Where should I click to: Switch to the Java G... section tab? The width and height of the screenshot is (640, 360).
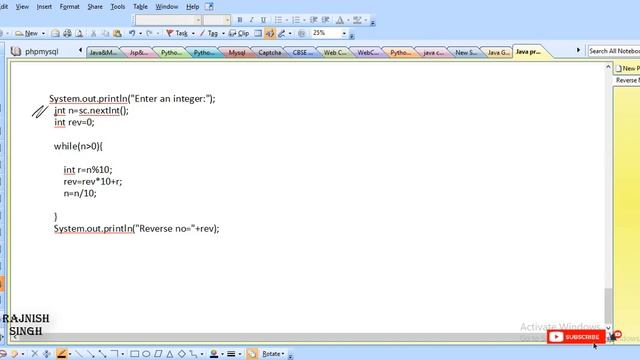pos(498,53)
